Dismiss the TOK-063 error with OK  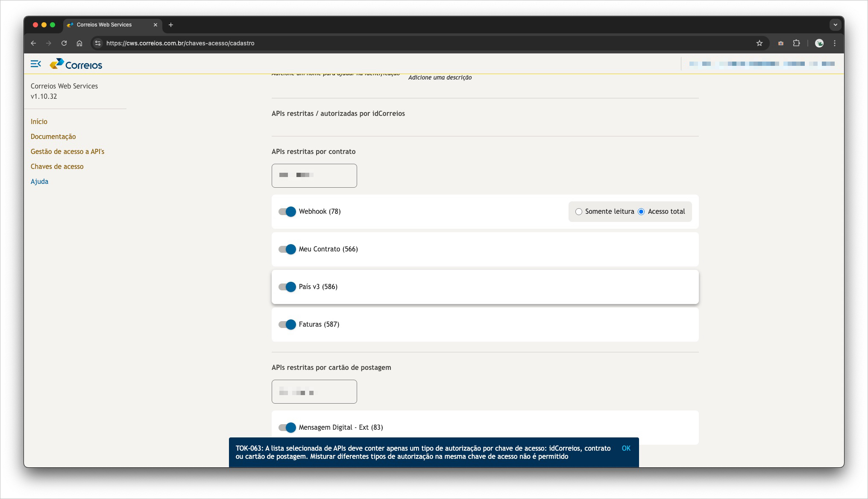626,448
